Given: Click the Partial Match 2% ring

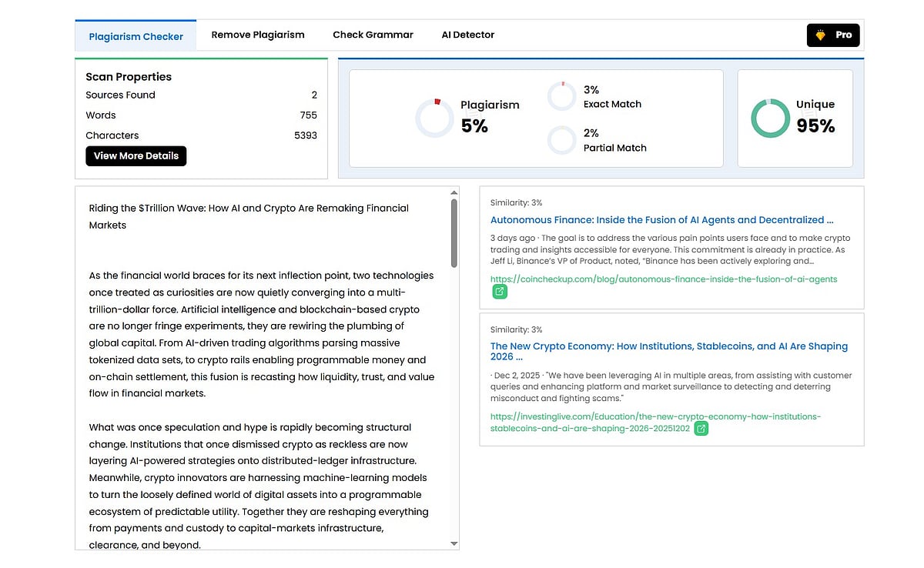Looking at the screenshot, I should click(x=561, y=140).
